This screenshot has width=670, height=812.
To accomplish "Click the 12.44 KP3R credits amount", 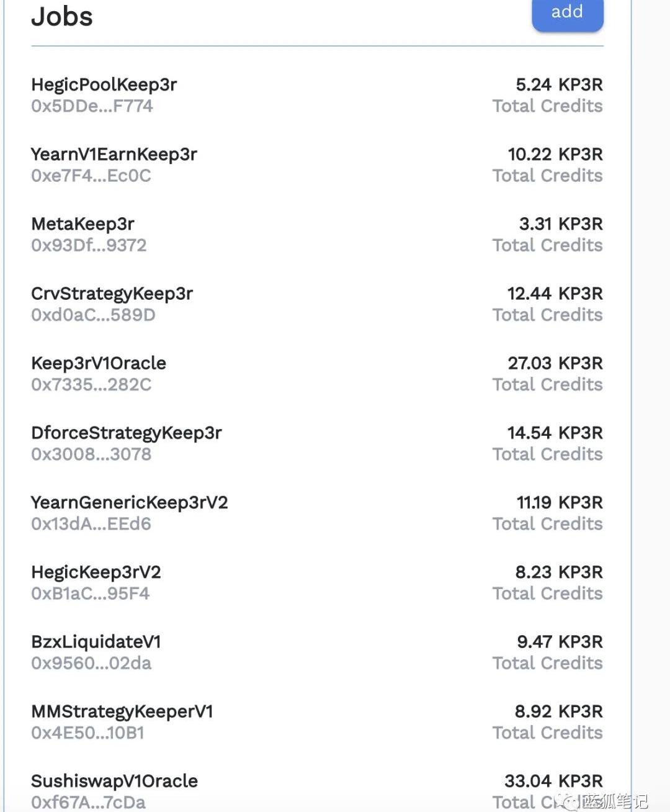I will point(555,293).
